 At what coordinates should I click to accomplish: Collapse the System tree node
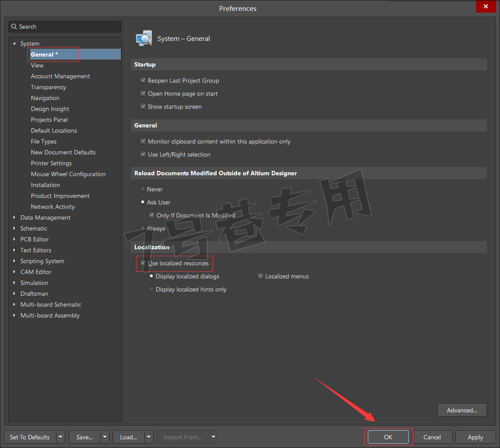(14, 43)
